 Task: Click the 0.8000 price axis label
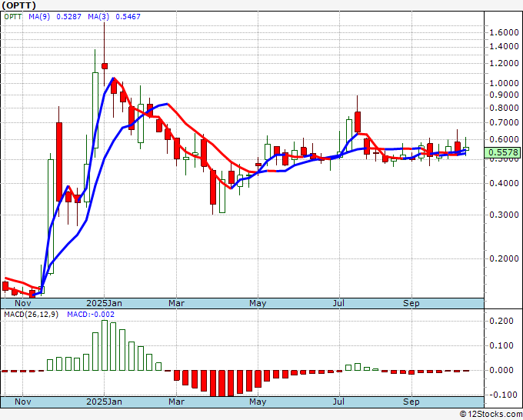(504, 108)
